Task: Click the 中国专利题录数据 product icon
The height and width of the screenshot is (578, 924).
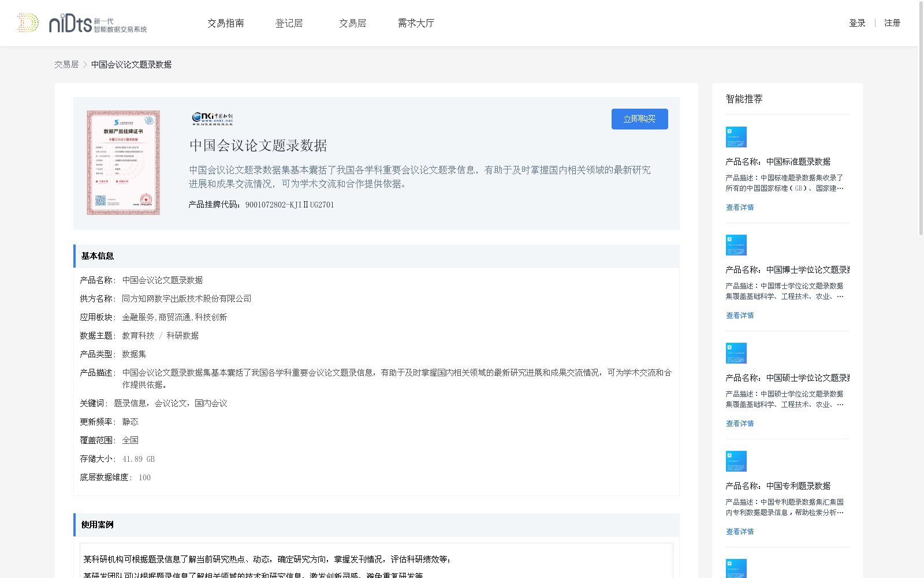Action: click(736, 461)
